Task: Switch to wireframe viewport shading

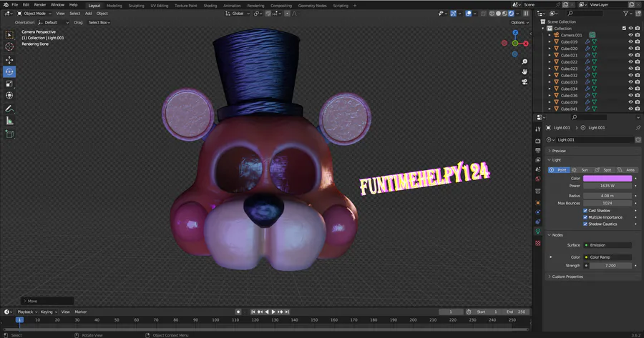Action: (x=492, y=14)
